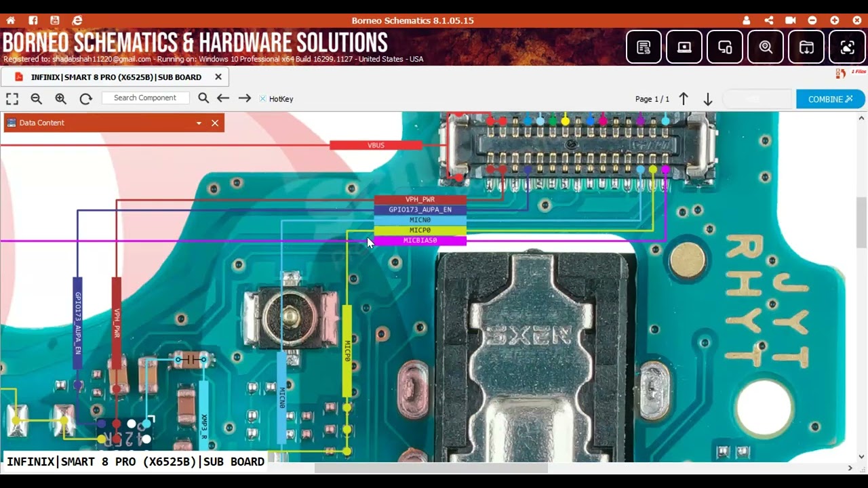The image size is (868, 488).
Task: Open the document list tool button
Action: pos(644,47)
